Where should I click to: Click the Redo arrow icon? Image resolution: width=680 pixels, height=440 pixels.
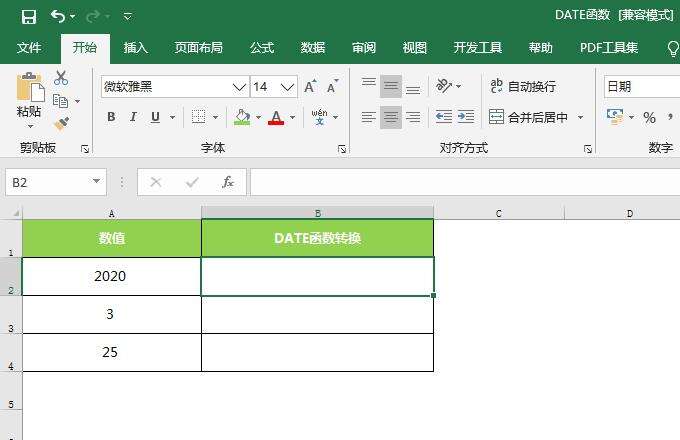coord(93,17)
